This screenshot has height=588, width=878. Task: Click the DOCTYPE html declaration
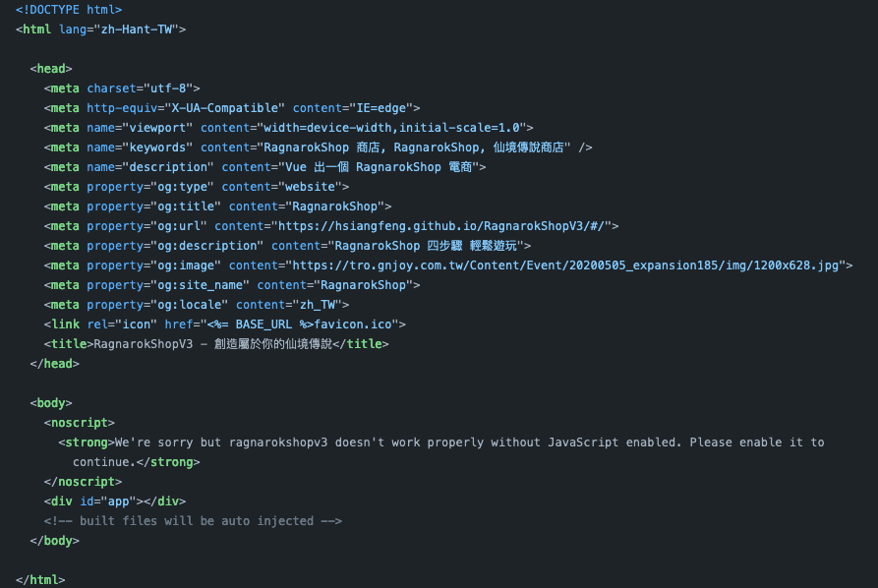point(69,10)
